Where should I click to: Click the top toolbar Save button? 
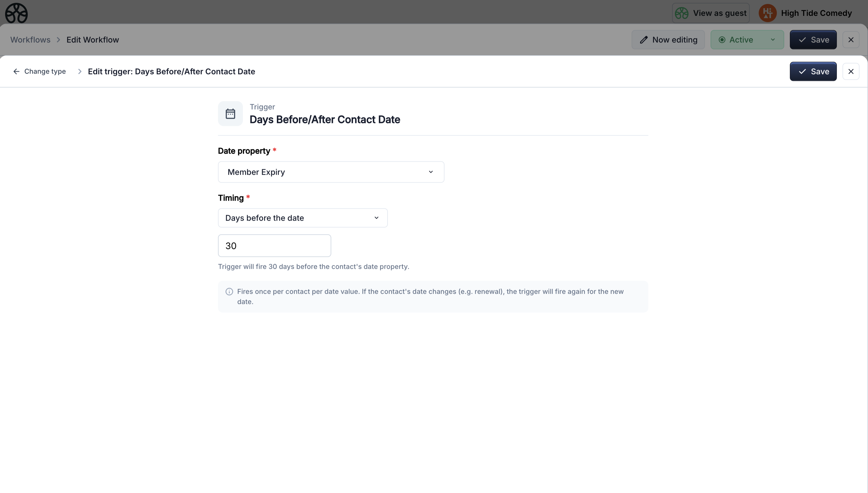tap(813, 40)
